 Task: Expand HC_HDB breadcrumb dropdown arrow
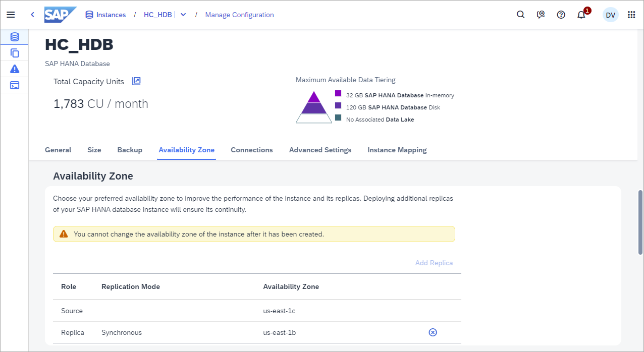click(x=183, y=15)
